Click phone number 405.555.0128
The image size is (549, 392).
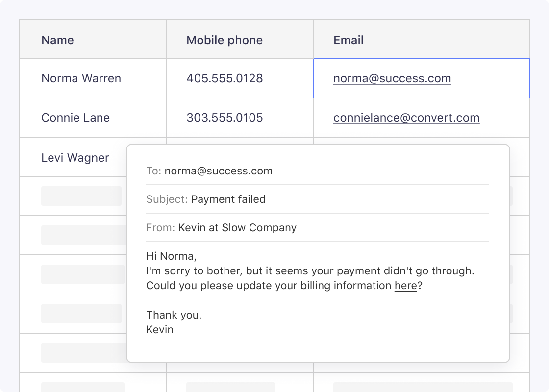click(225, 78)
